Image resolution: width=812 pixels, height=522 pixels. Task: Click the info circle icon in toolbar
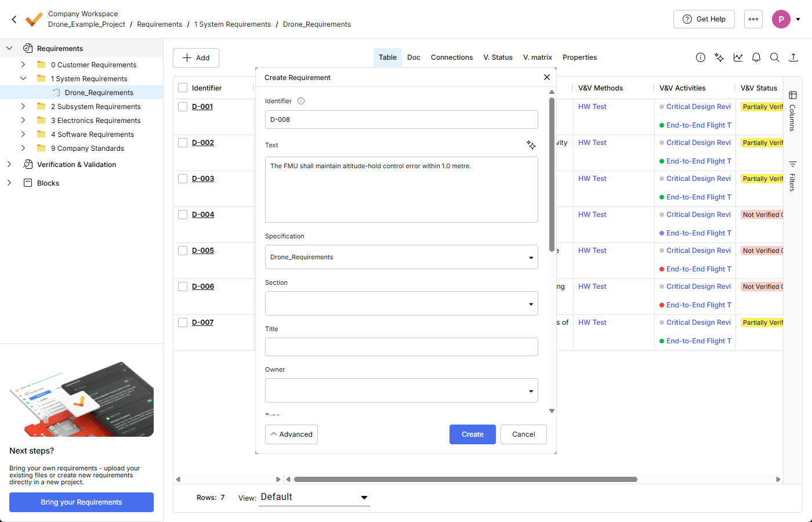[x=701, y=57]
